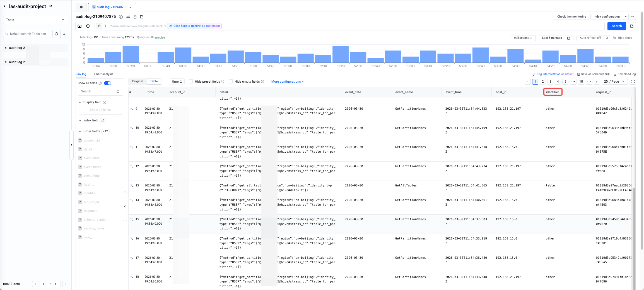Click the refresh icon beside Auto refresh off
Viewport: 644px width, 290px height.
[607, 38]
